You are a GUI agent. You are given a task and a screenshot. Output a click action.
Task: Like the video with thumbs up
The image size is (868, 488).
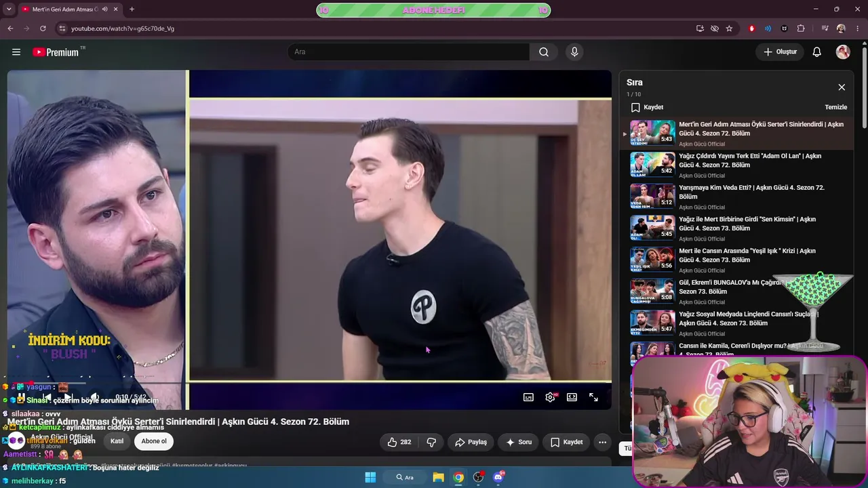pos(399,442)
